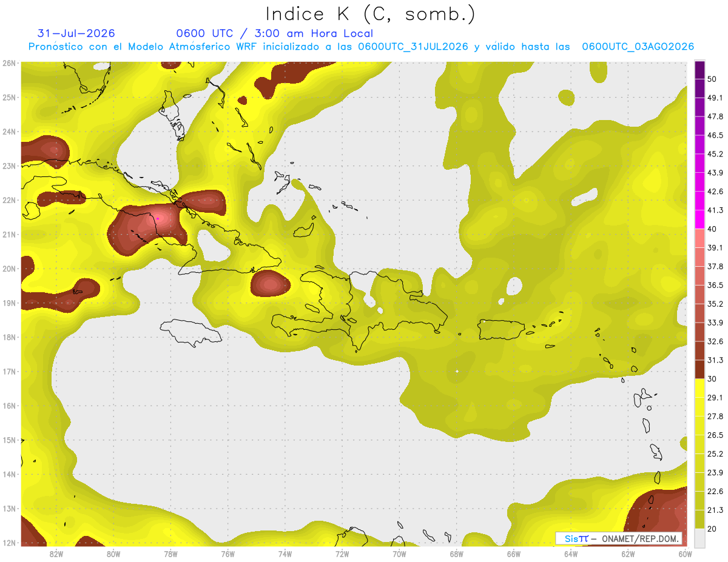The width and height of the screenshot is (728, 562).
Task: Click the '78W' longitude label
Action: coord(170,554)
